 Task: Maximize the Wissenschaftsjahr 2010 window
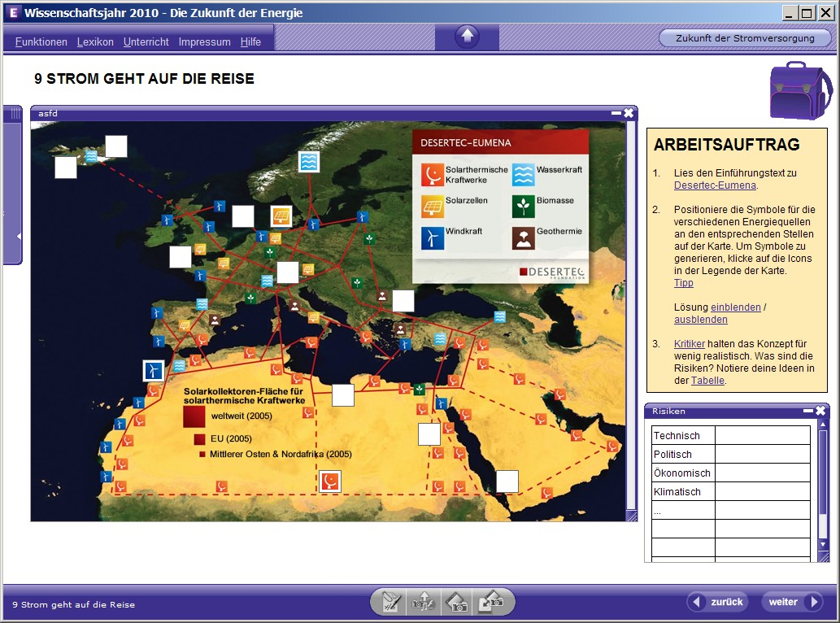pos(807,12)
